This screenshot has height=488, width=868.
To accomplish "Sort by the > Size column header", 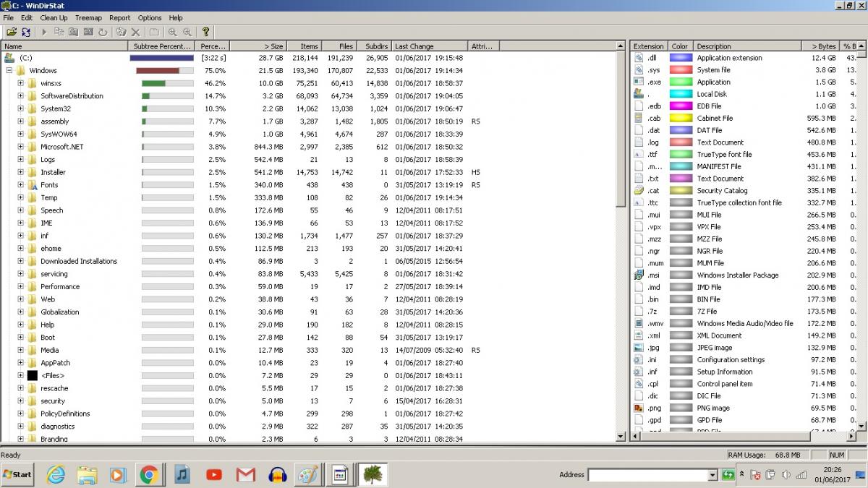I will point(258,46).
